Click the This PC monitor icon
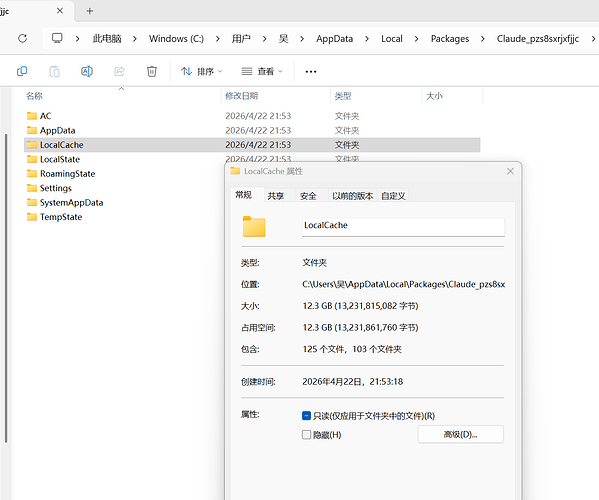 click(x=57, y=38)
